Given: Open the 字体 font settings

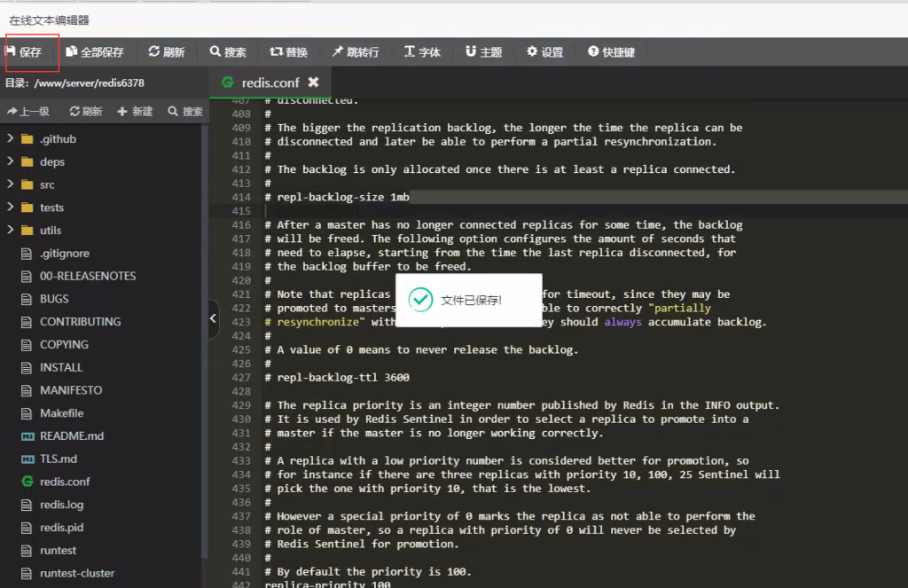Looking at the screenshot, I should point(423,52).
